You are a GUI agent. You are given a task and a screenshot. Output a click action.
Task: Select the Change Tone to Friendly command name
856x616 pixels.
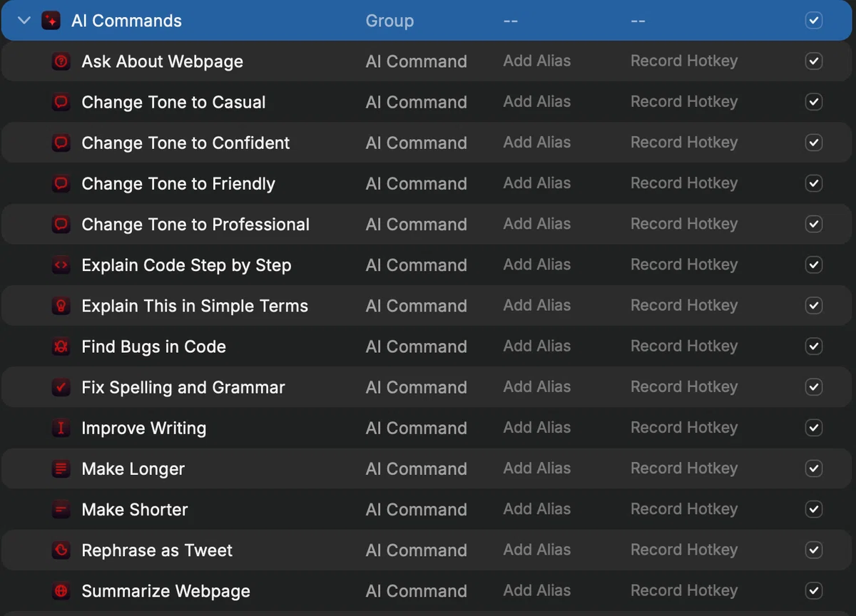[x=178, y=184]
